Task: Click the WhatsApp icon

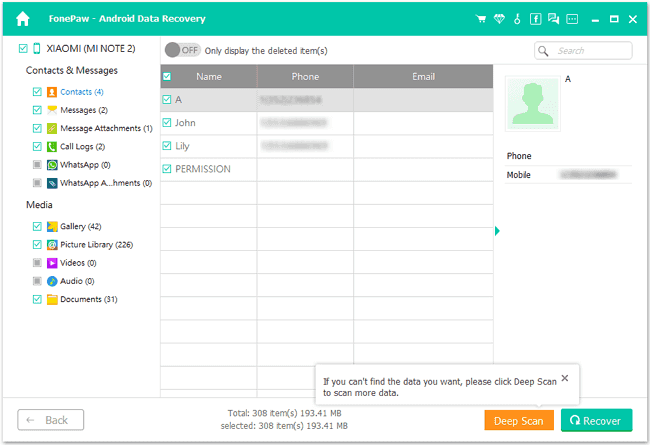Action: [52, 165]
